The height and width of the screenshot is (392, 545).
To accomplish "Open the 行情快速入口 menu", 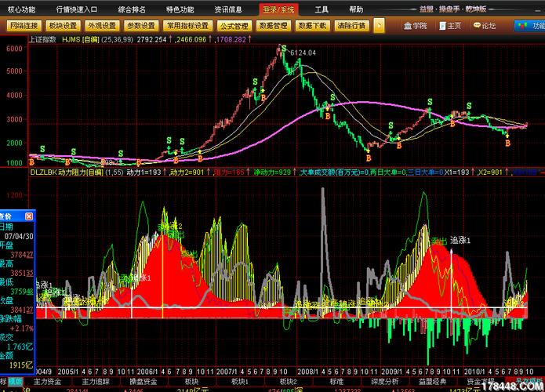I will click(x=77, y=9).
